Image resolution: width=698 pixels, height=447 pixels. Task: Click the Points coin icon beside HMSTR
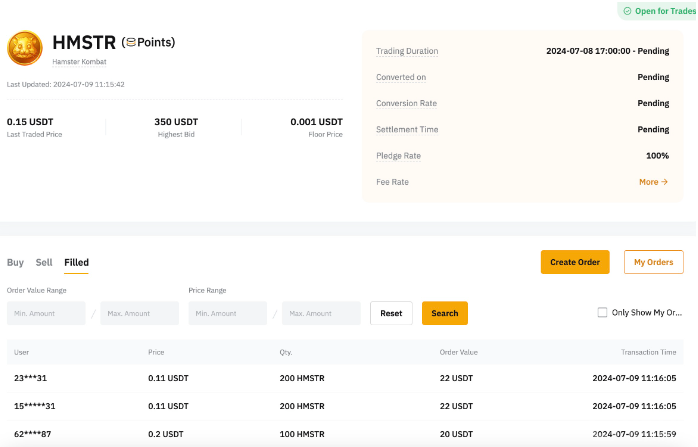tap(131, 42)
